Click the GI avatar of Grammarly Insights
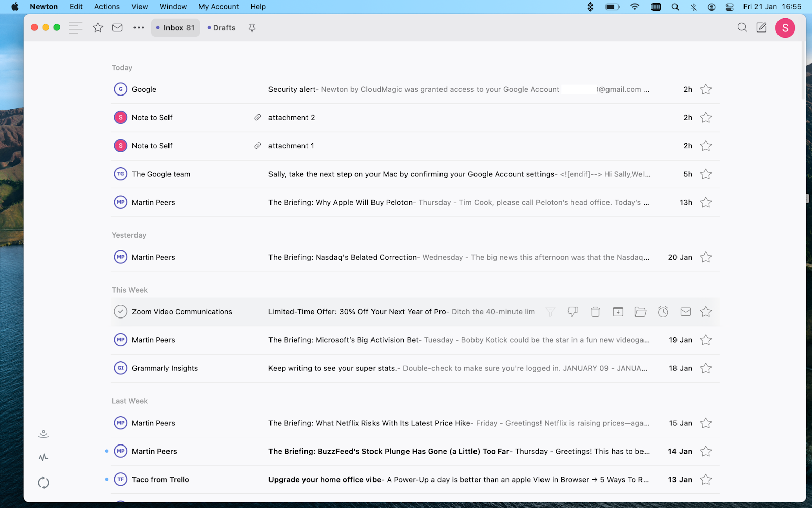Screen dimensions: 812x508 [120, 368]
